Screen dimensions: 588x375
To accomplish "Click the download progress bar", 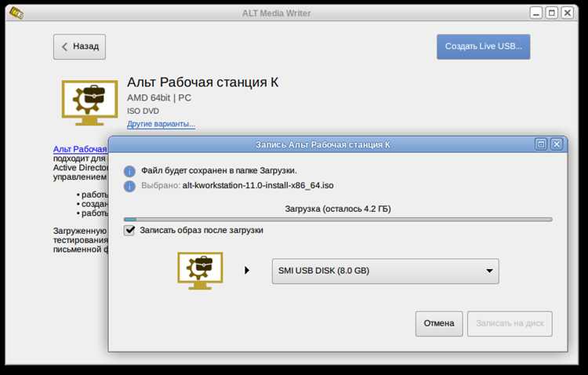I will [337, 219].
